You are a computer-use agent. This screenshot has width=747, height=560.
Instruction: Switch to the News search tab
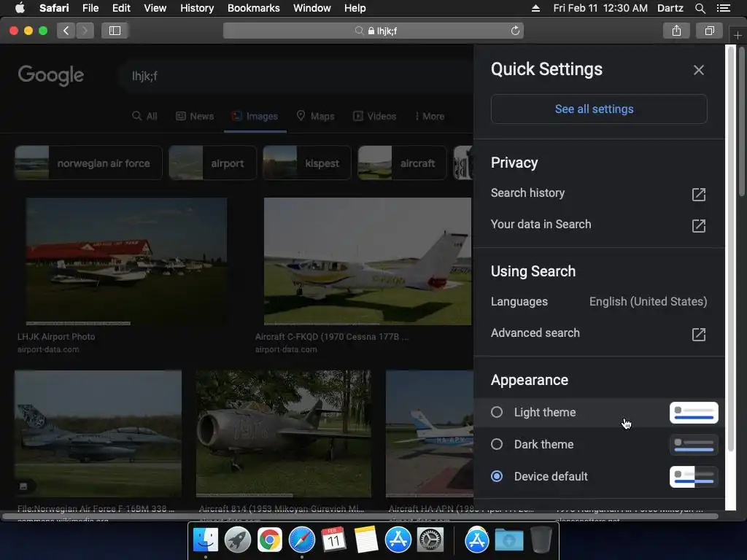coord(195,116)
